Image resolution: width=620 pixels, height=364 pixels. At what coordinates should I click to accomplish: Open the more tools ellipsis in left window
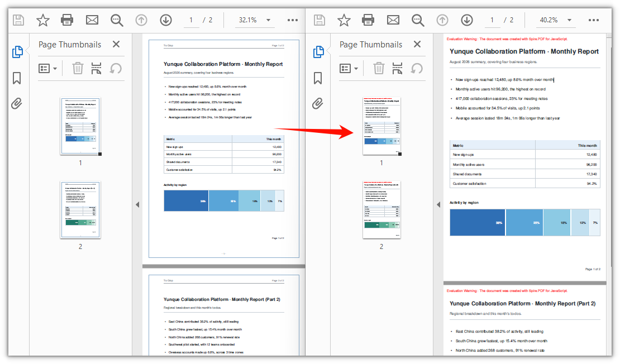293,20
